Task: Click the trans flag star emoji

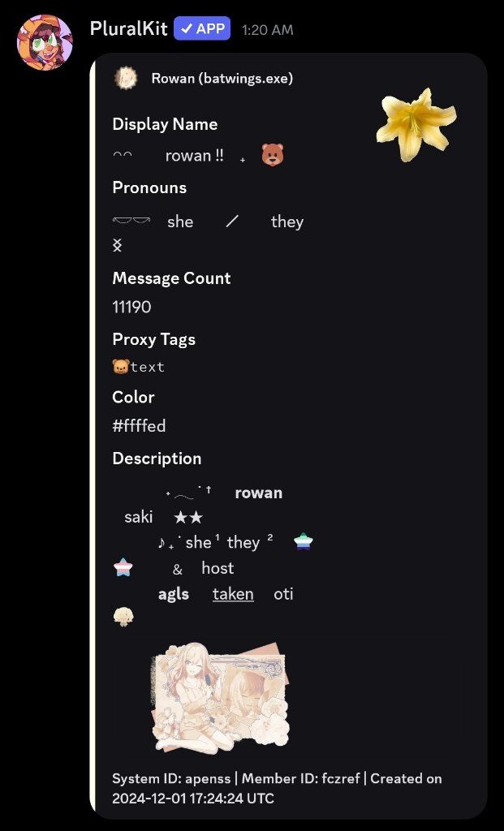Action: (123, 567)
